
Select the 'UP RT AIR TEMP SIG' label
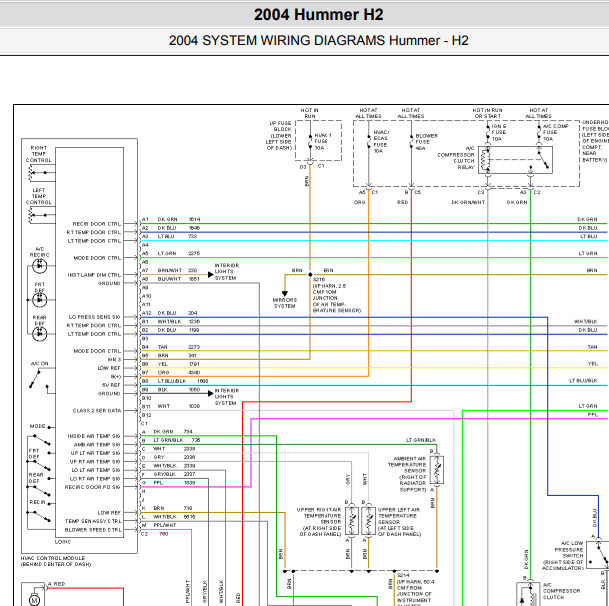(95, 461)
